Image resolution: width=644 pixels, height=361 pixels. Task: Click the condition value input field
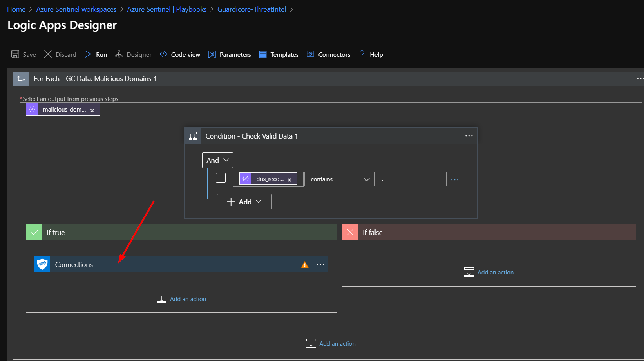(x=411, y=179)
